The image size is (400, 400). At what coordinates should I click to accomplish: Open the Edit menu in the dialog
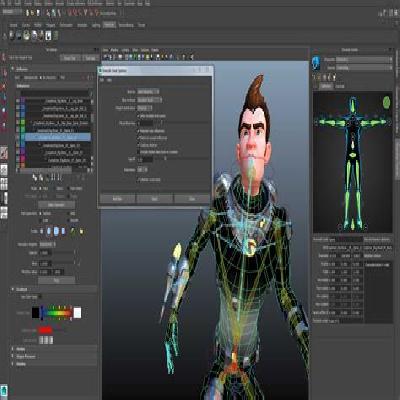click(102, 80)
